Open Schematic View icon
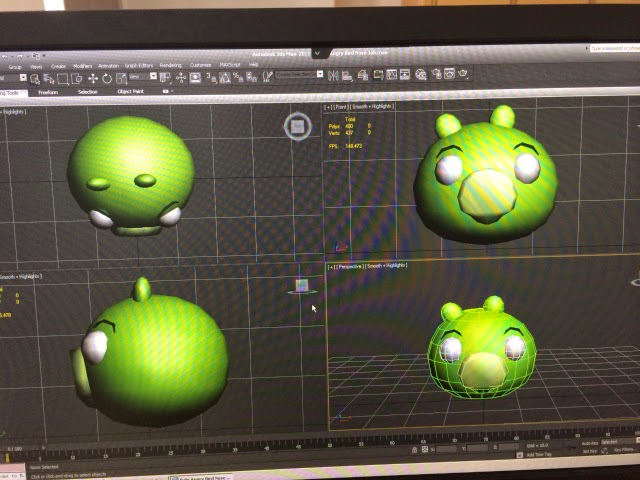The image size is (640, 480). point(405,75)
